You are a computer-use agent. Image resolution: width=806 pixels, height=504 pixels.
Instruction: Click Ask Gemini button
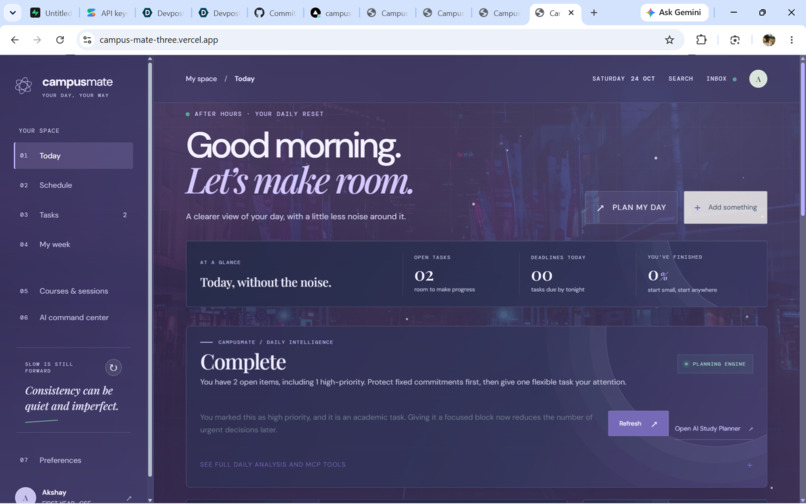[674, 12]
